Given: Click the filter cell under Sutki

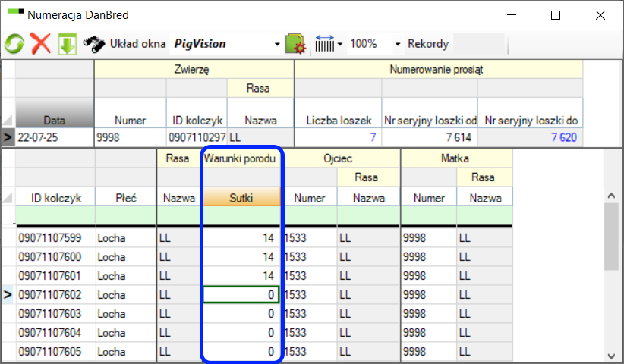Looking at the screenshot, I should (x=241, y=215).
